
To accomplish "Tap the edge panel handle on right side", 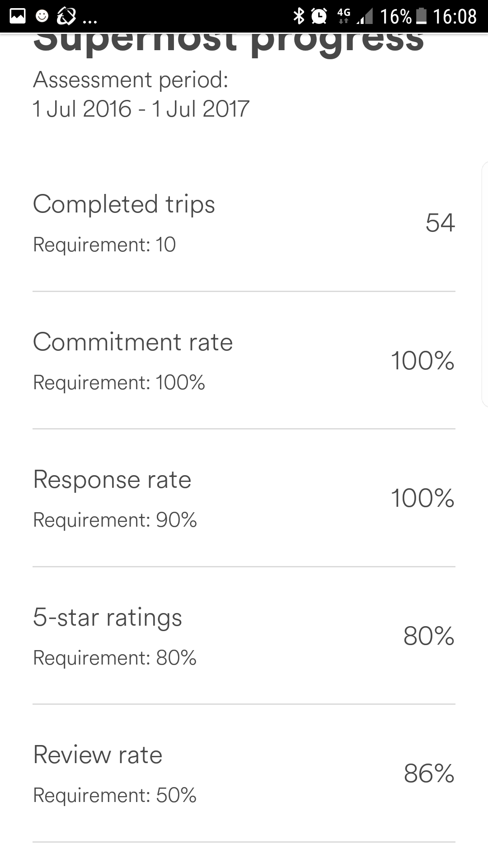I will pos(484,284).
